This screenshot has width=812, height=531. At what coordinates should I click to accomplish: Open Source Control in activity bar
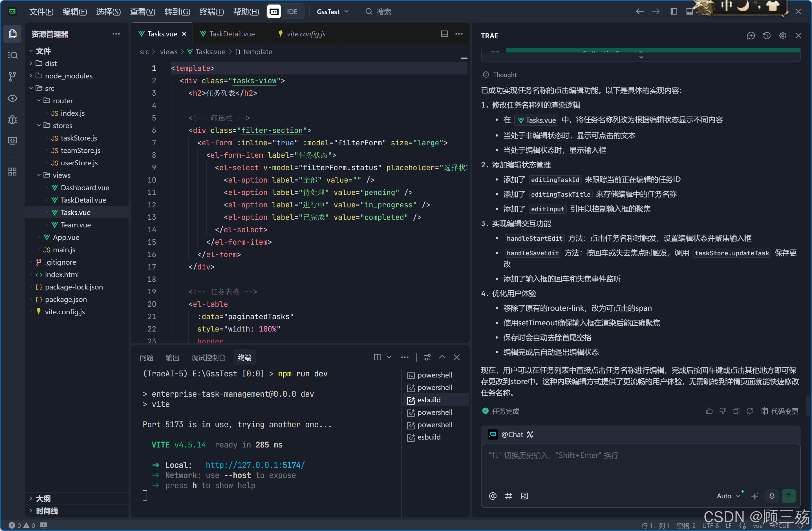[13, 76]
